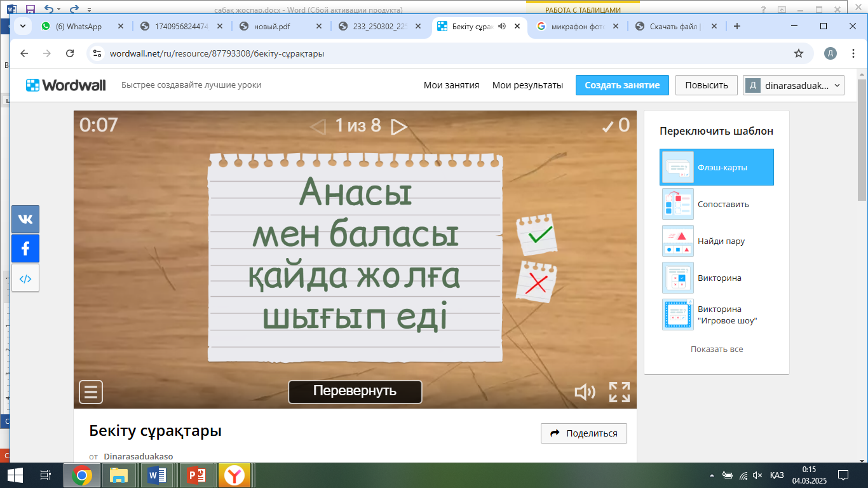Screen dimensions: 868x488
Task: Reload the page
Action: coord(70,53)
